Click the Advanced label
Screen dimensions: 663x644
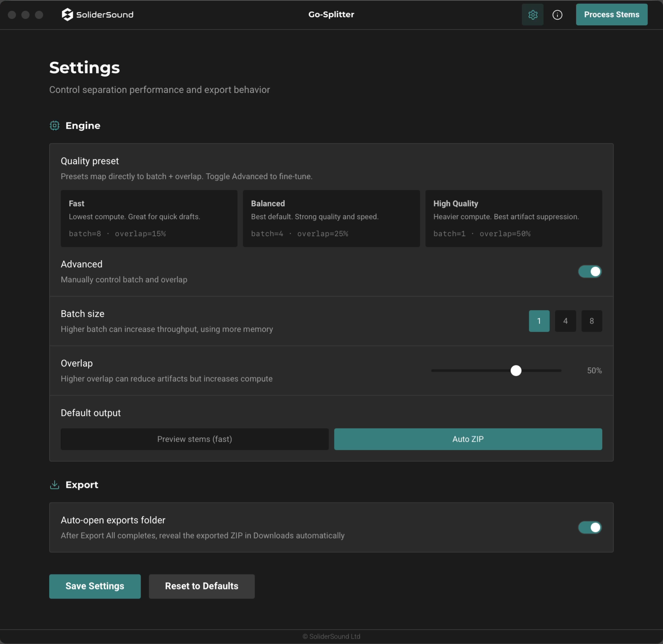tap(82, 264)
